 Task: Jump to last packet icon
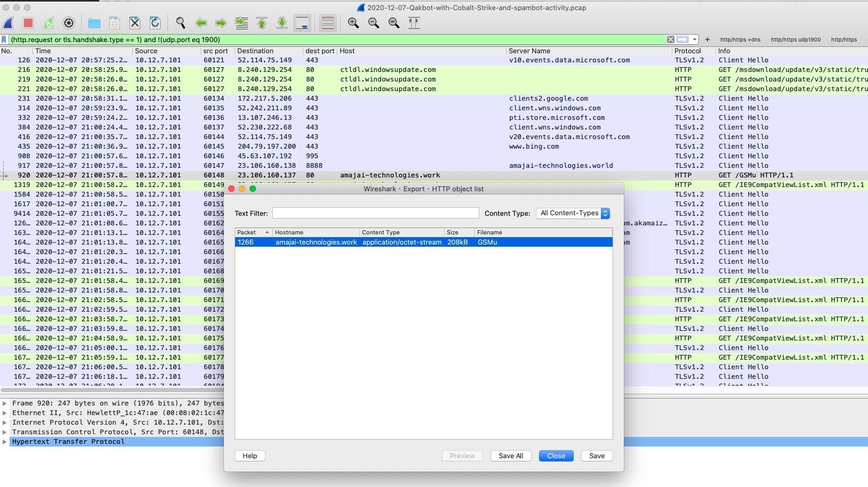(x=282, y=23)
